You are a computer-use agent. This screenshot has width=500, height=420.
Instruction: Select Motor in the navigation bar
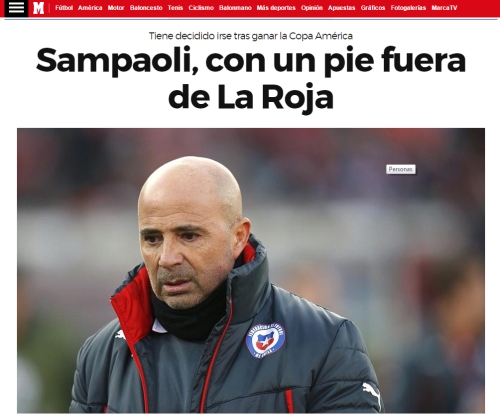tap(116, 8)
